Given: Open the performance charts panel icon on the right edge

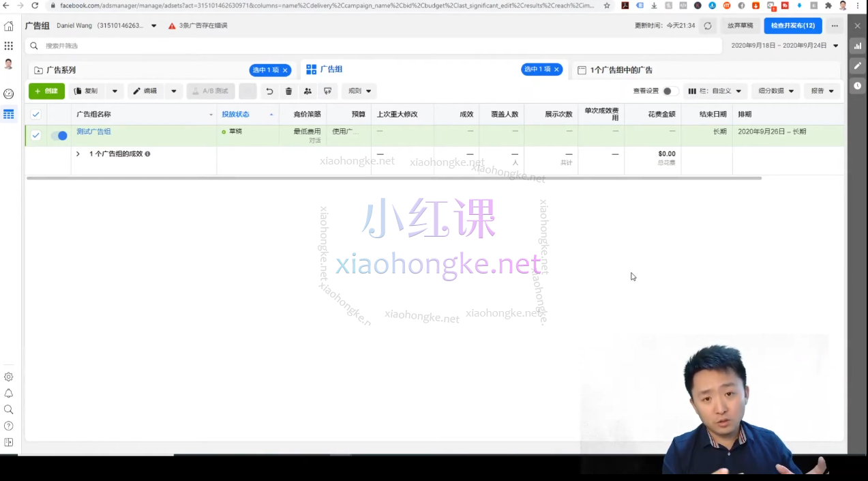Looking at the screenshot, I should (x=858, y=46).
